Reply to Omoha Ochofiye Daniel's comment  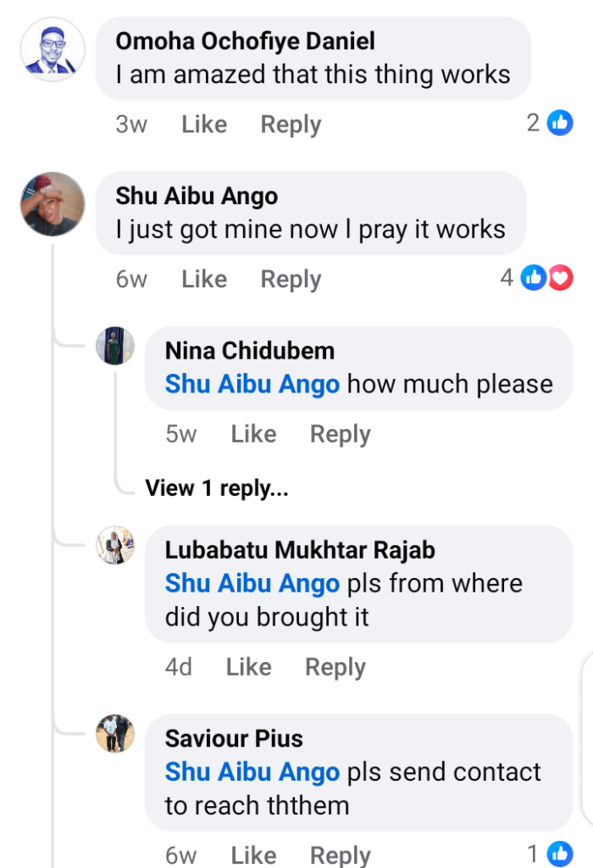coord(291,125)
